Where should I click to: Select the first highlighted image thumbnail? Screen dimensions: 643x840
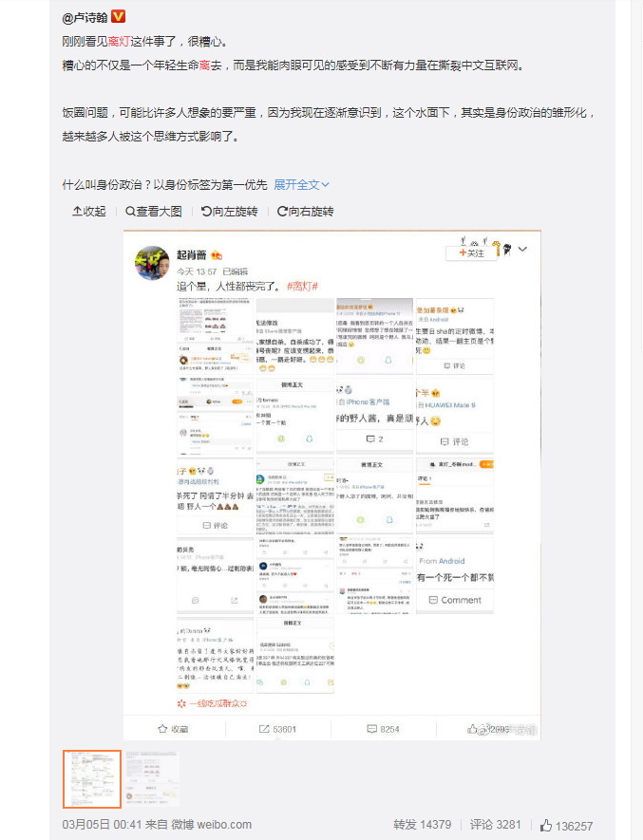[x=92, y=779]
